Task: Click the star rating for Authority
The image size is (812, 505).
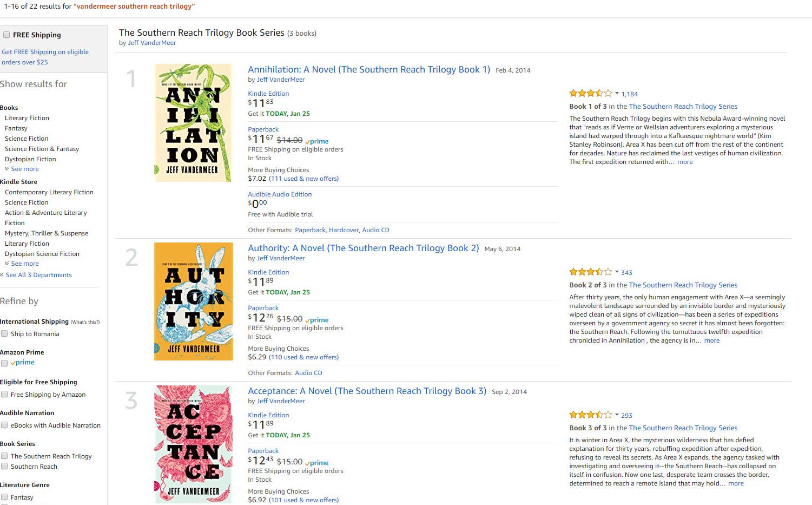Action: (x=591, y=272)
